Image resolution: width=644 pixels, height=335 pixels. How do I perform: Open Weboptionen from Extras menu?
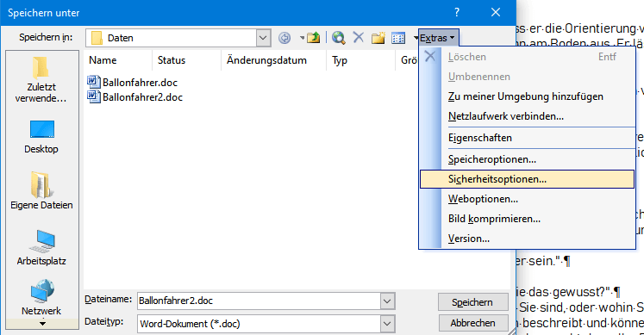528,199
